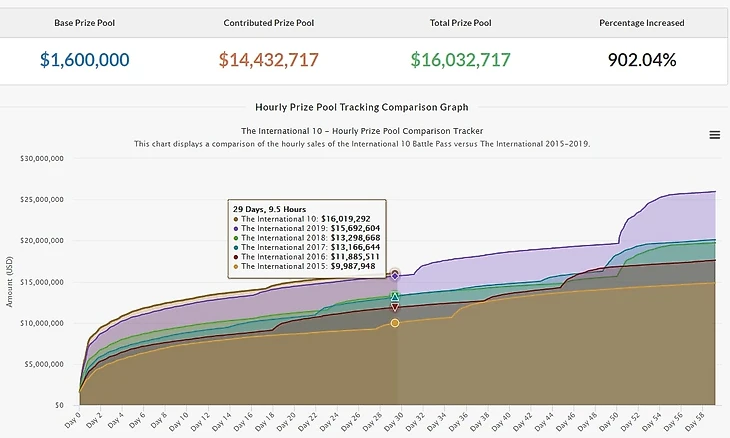Click the International 2019 tooltip entry

point(310,228)
